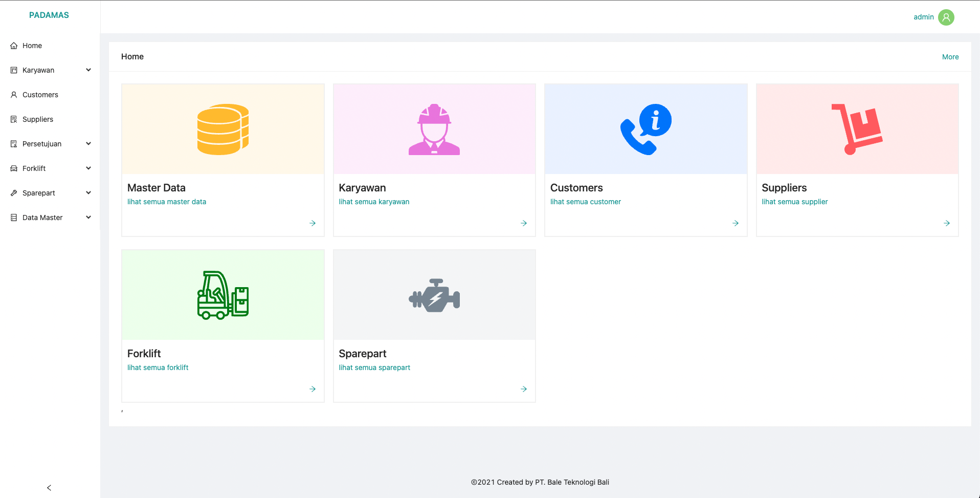This screenshot has width=980, height=498.
Task: Expand the Sparepart sidebar submenu
Action: [x=88, y=193]
